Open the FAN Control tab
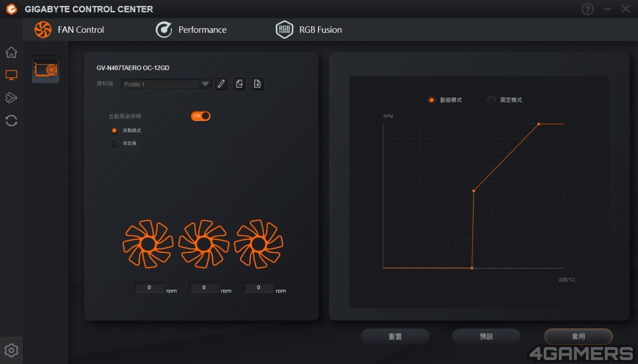This screenshot has height=364, width=638. point(69,30)
